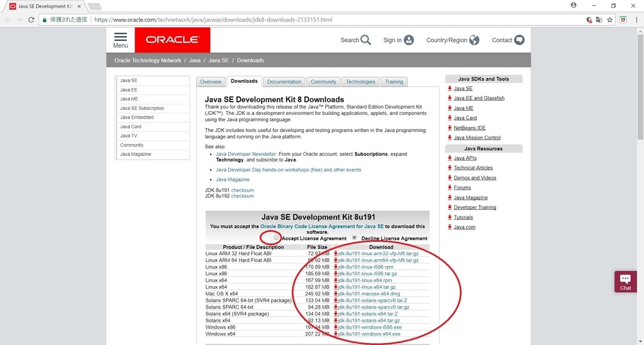Download jdk-8u191-linux-x64.rpm
Screen dimensions: 644x345
(x=365, y=280)
